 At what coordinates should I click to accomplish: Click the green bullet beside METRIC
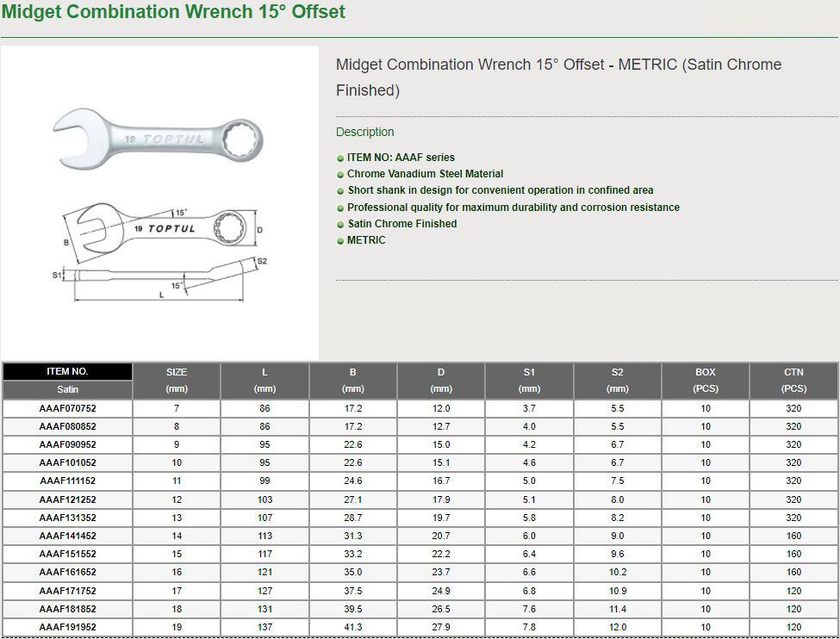click(x=340, y=241)
